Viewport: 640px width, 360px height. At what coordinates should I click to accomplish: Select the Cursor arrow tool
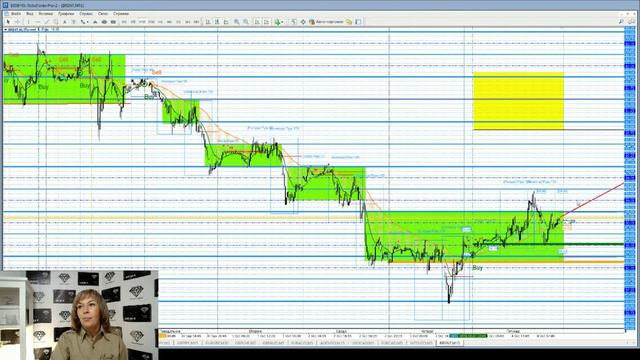(x=8, y=22)
